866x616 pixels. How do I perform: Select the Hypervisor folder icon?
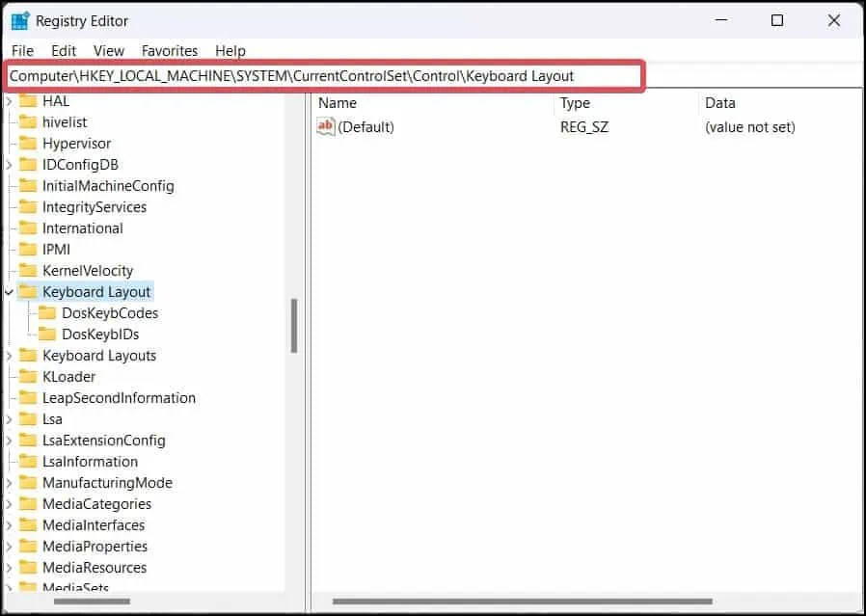[x=28, y=144]
